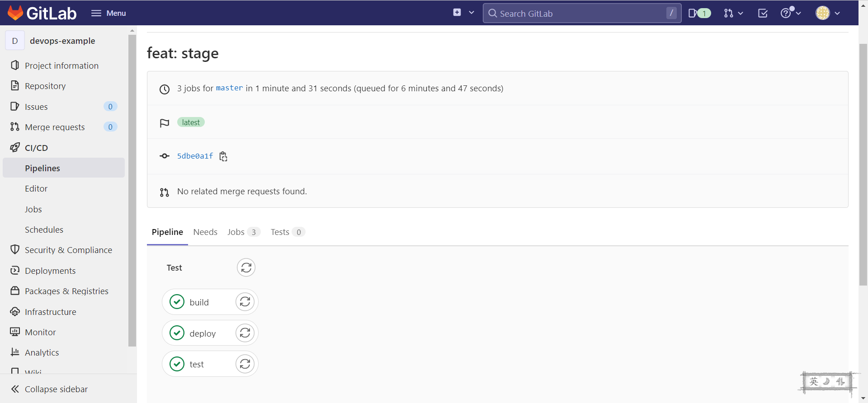
Task: Open the Menu hamburger button
Action: click(x=108, y=13)
